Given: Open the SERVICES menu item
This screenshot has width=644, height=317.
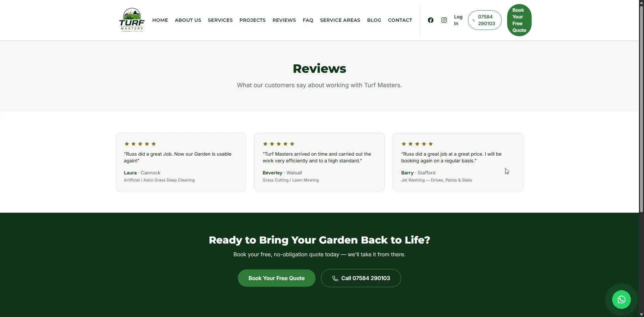Looking at the screenshot, I should click(220, 20).
